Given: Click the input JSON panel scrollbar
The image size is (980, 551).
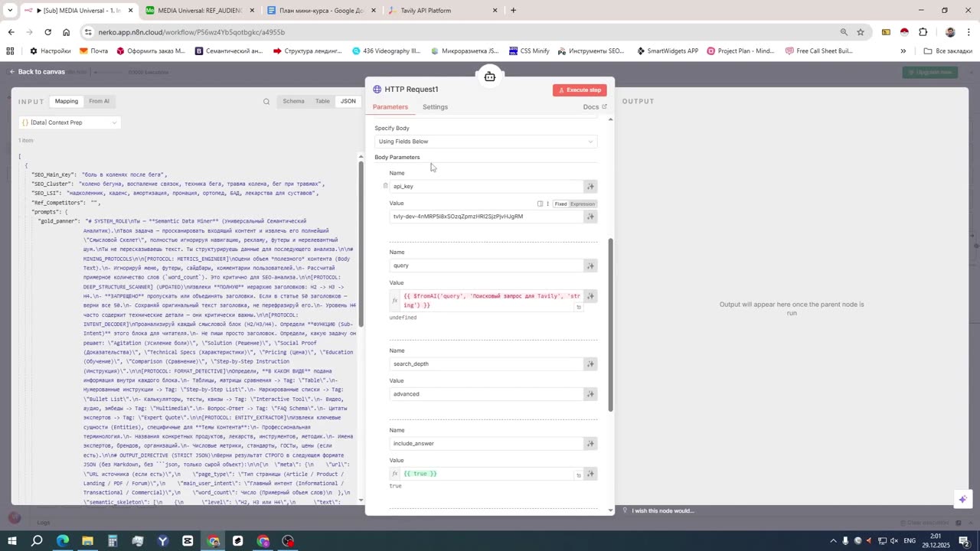Looking at the screenshot, I should pos(361,244).
